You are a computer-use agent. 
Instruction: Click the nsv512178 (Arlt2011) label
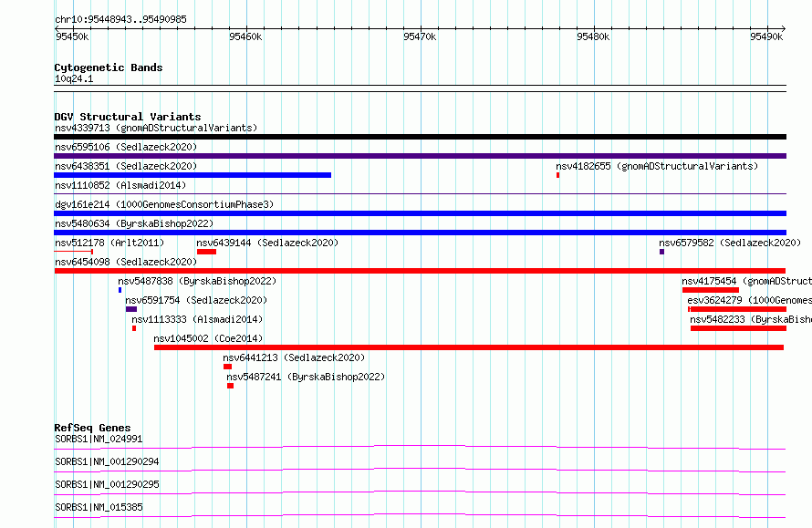[109, 243]
